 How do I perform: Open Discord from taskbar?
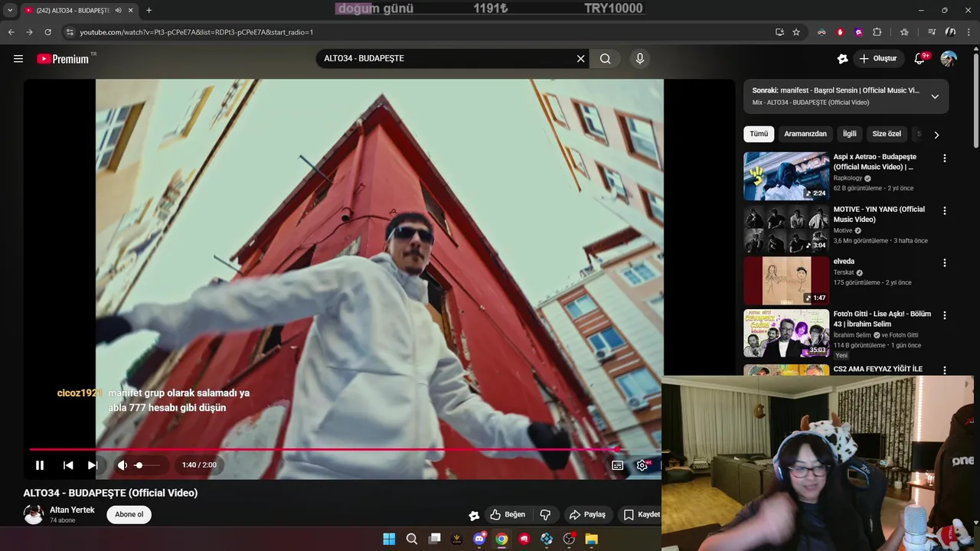tap(479, 539)
